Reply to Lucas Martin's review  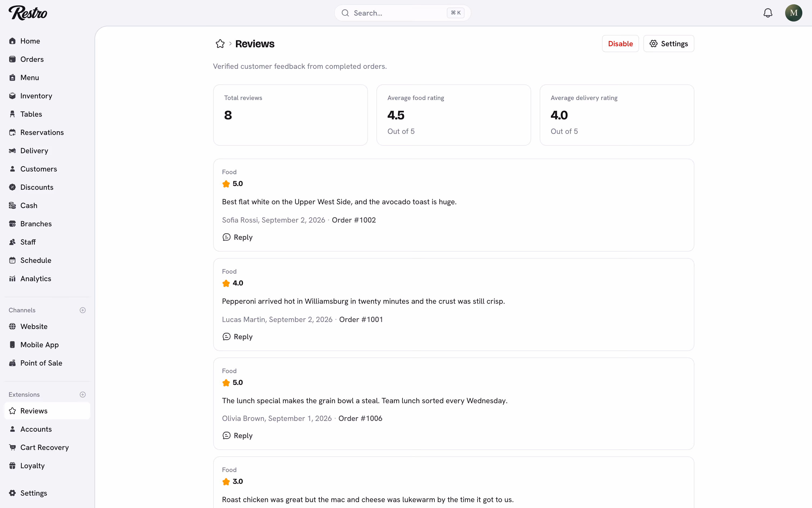coord(237,337)
